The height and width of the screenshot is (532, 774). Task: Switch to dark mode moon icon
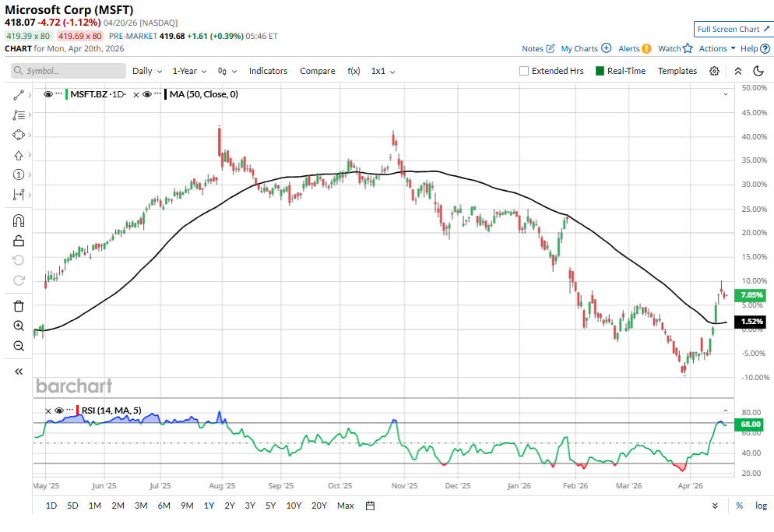tap(758, 71)
